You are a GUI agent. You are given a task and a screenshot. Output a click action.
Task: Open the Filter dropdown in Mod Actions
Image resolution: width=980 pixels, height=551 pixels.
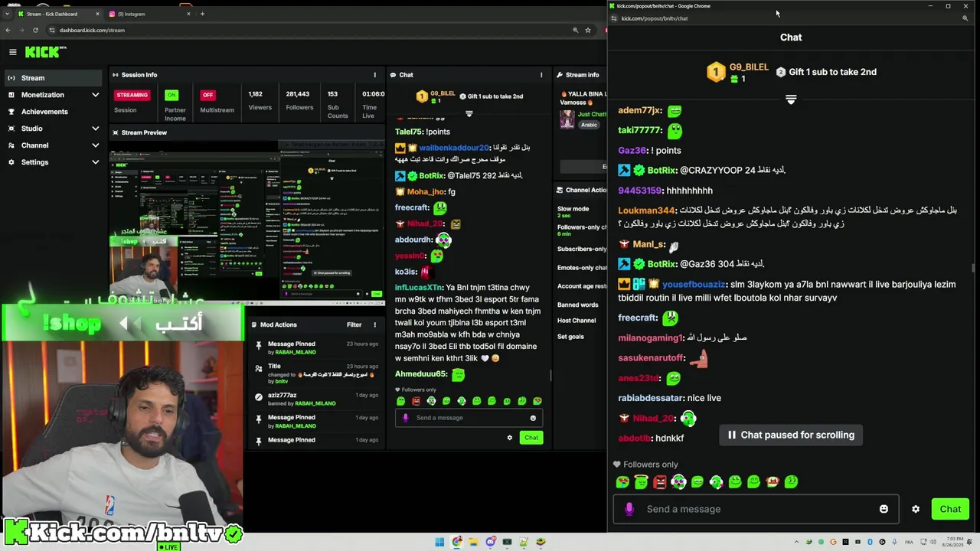354,324
